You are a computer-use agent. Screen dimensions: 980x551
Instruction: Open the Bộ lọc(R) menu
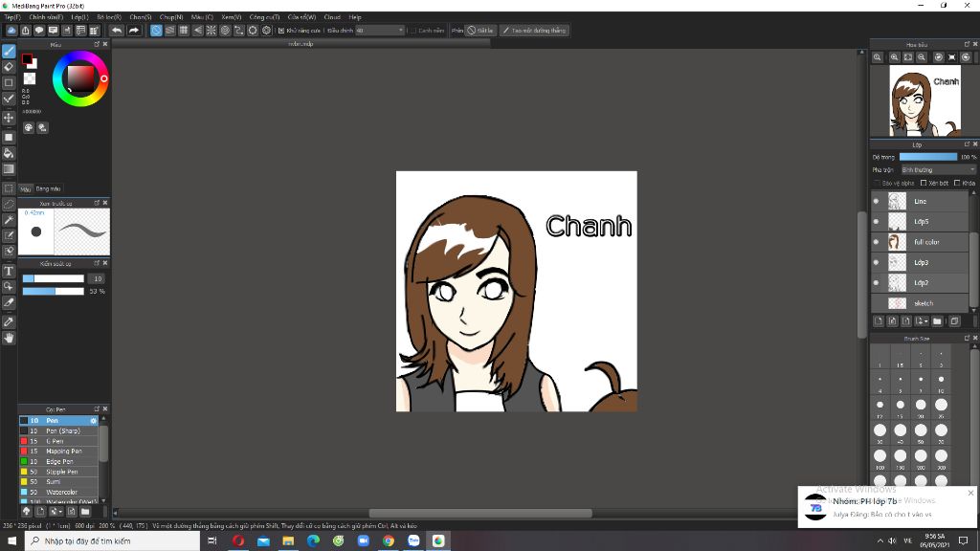[109, 17]
